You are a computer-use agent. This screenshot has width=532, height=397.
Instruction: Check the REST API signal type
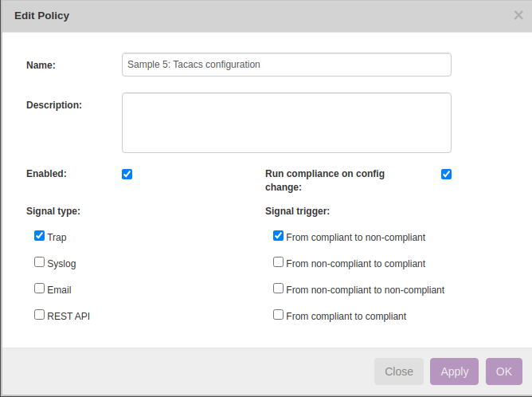click(x=39, y=315)
